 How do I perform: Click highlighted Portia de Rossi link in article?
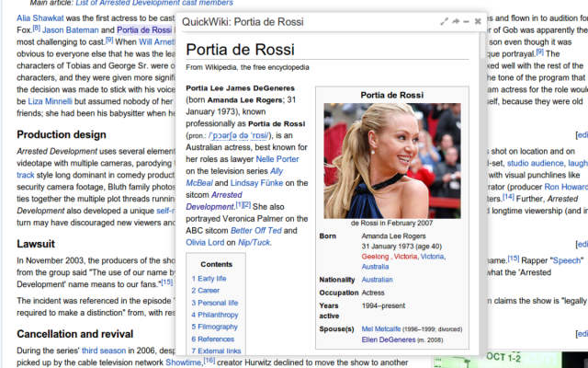144,30
